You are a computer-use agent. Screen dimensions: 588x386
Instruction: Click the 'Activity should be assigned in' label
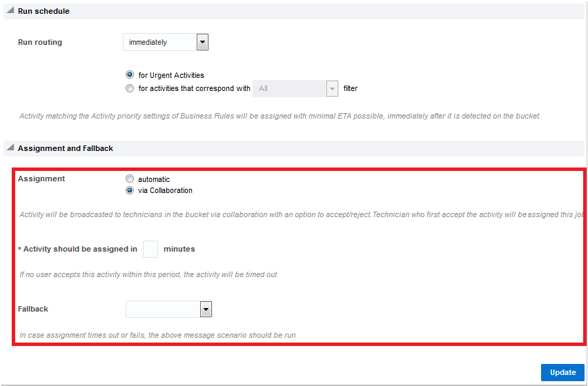(80, 249)
